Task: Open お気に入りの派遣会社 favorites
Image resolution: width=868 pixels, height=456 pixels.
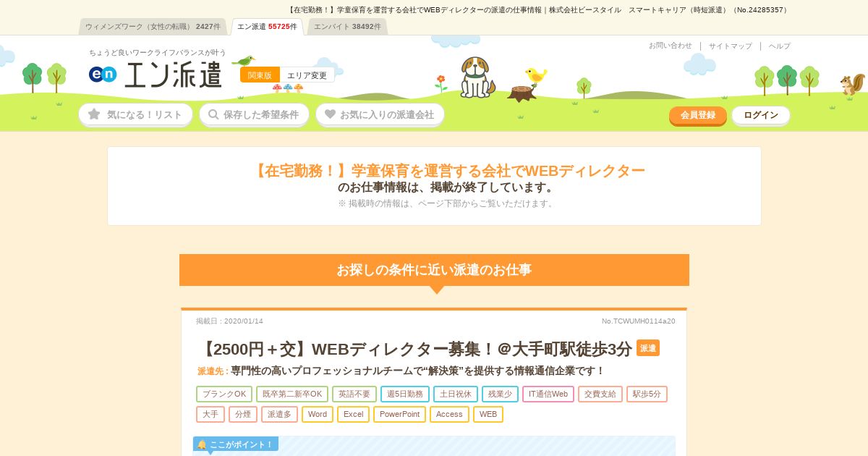Action: coord(380,114)
